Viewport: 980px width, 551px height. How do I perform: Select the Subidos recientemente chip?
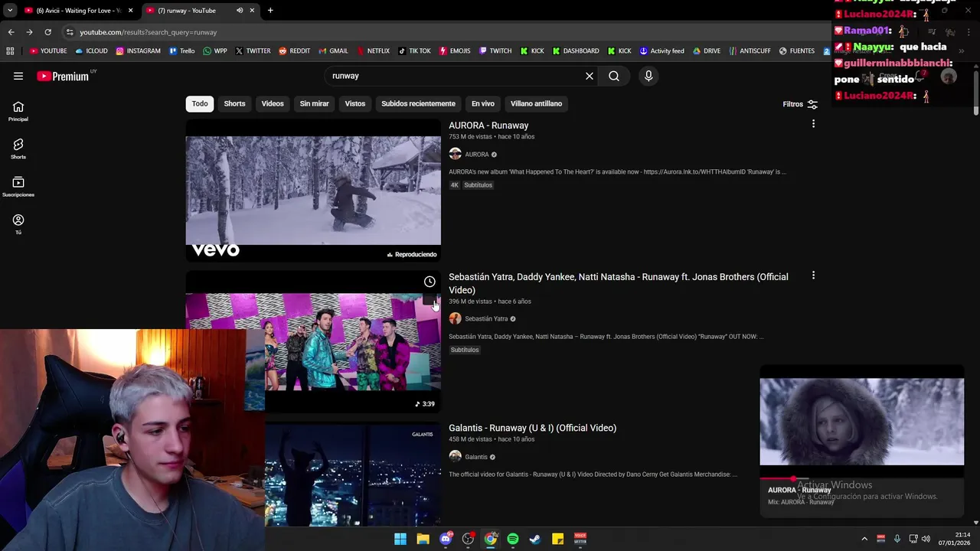coord(418,103)
